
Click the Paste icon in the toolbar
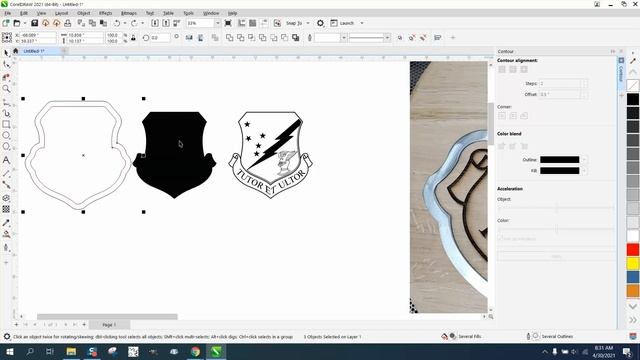(x=103, y=23)
